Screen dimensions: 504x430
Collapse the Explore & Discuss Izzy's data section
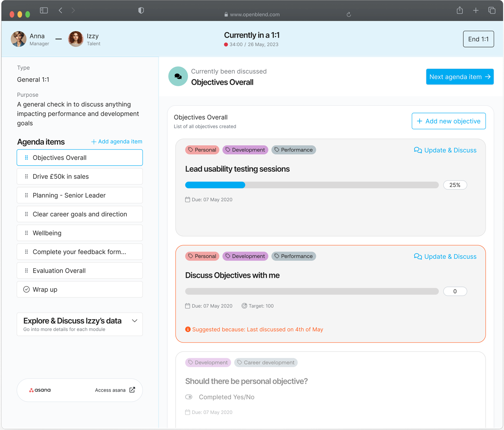(135, 321)
